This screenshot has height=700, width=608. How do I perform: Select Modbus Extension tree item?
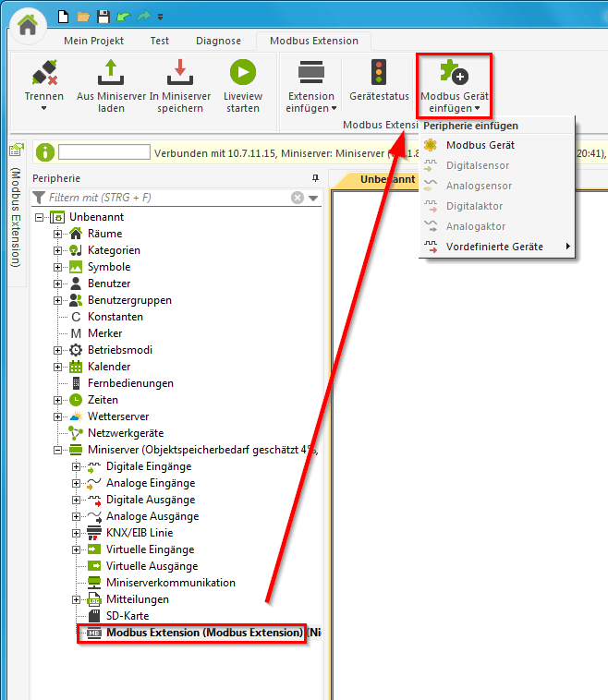(204, 633)
